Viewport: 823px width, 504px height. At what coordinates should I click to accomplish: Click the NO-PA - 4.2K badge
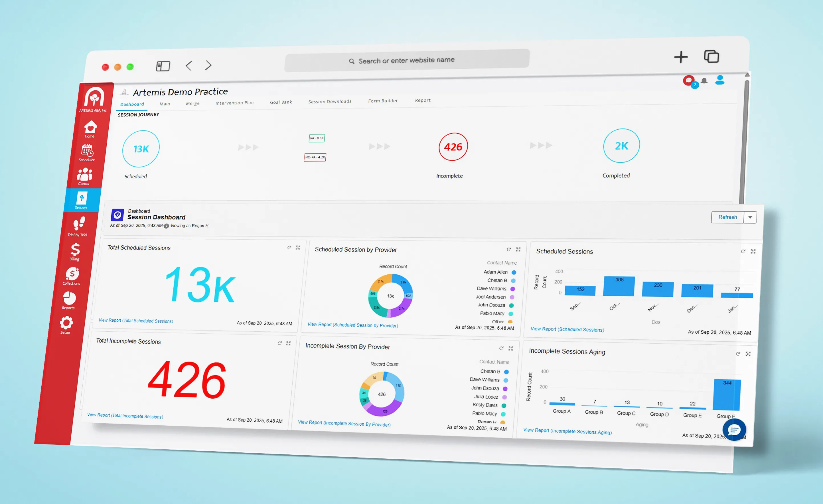[315, 157]
